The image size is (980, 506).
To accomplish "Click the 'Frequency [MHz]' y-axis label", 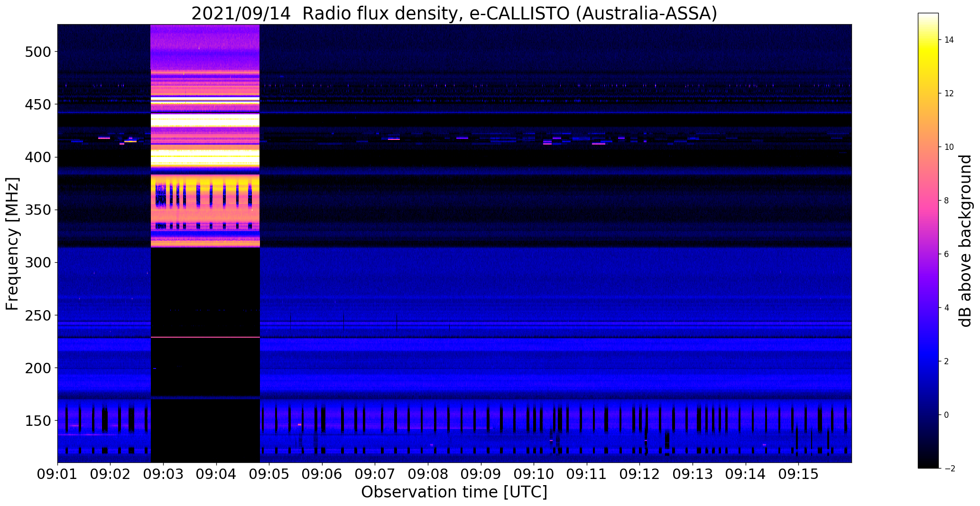I will click(x=12, y=244).
